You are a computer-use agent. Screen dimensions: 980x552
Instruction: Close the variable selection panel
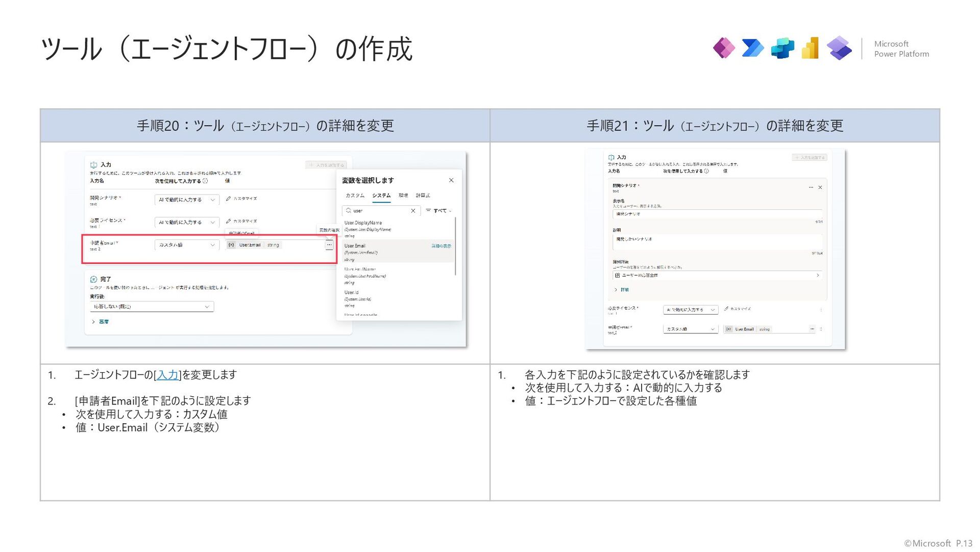(x=451, y=180)
